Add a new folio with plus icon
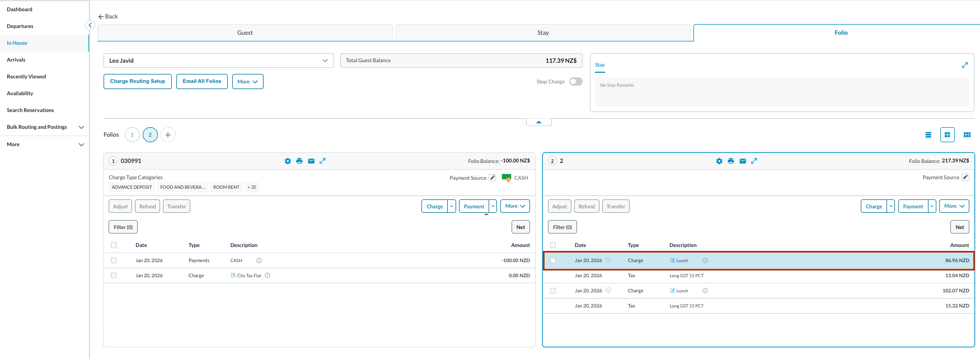Viewport: 980px width, 359px height. [168, 135]
